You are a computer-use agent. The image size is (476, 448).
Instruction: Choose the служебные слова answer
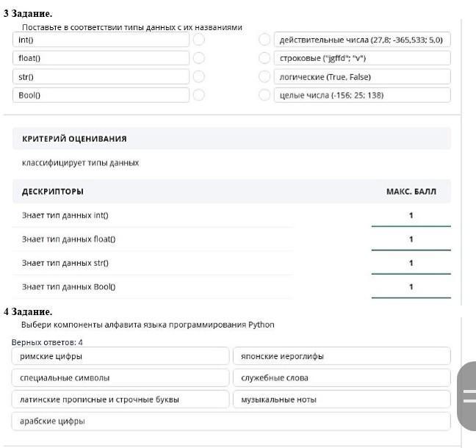point(342,378)
